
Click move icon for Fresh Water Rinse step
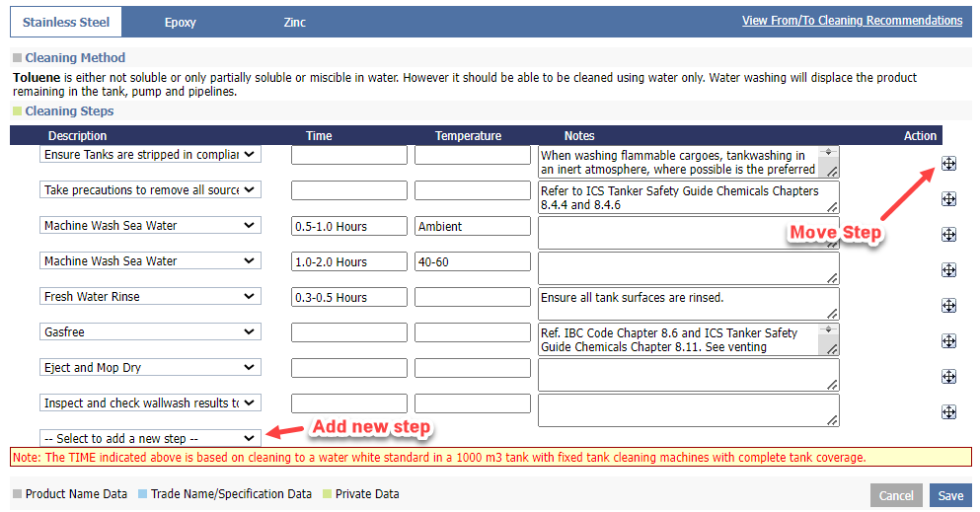tap(948, 306)
